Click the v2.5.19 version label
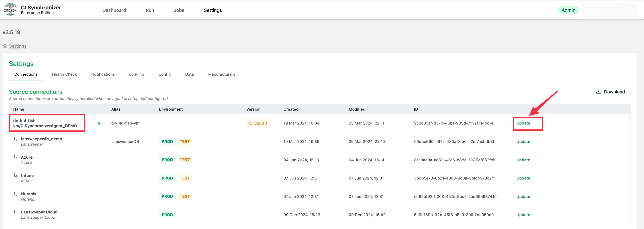This screenshot has height=229, width=644. click(x=11, y=33)
